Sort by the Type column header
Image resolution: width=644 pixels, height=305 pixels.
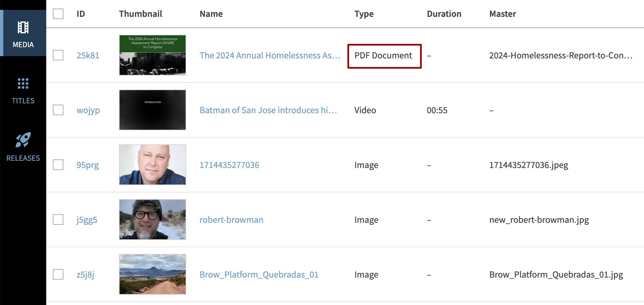tap(364, 14)
